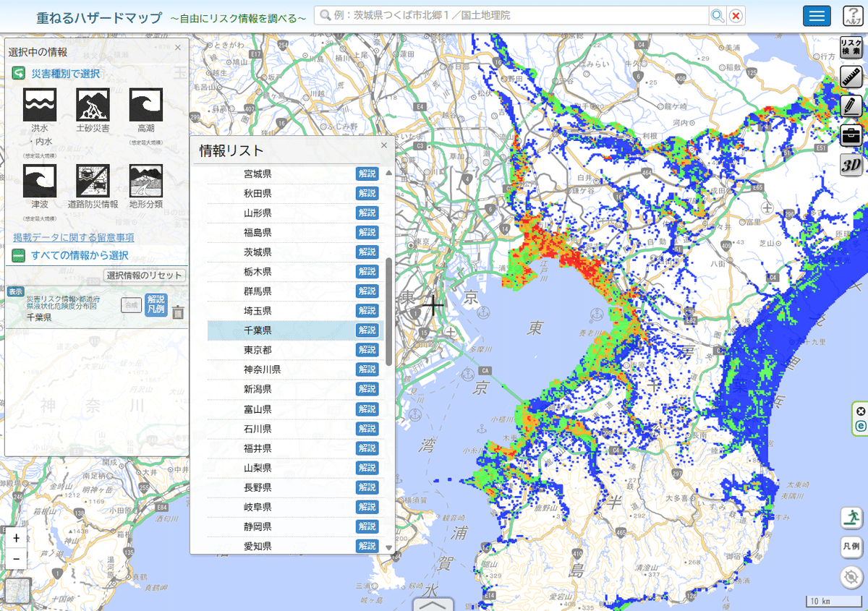Expand the 災害種別で選択 section

20,73
